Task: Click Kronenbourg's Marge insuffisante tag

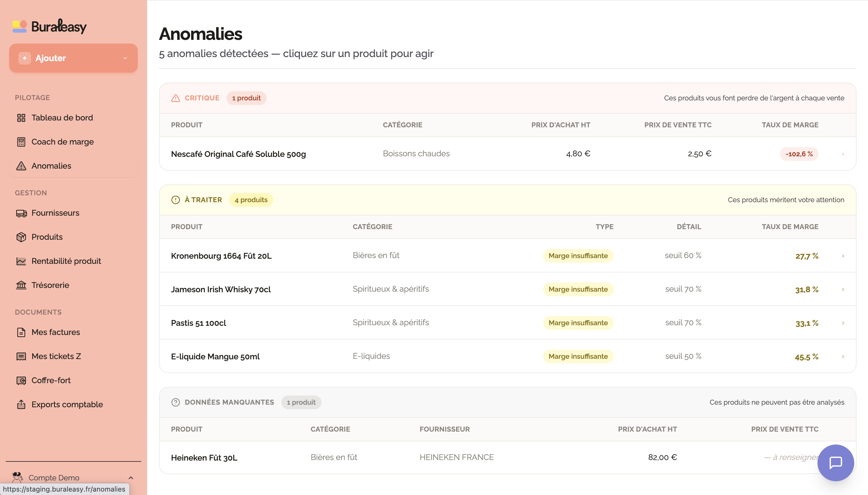Action: point(578,256)
